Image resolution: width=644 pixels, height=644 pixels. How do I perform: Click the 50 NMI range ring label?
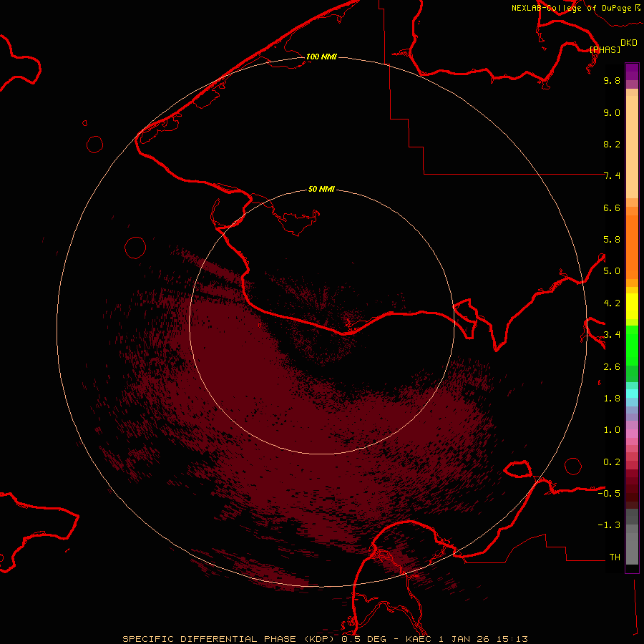[x=321, y=189]
